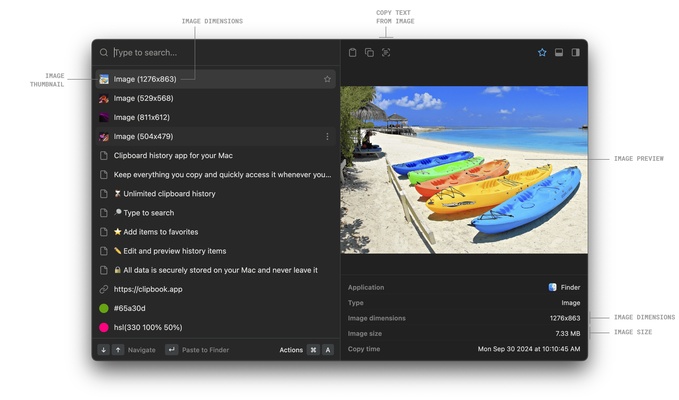Click the magnifier search icon
Screen dimensions: 679x400
tap(103, 52)
